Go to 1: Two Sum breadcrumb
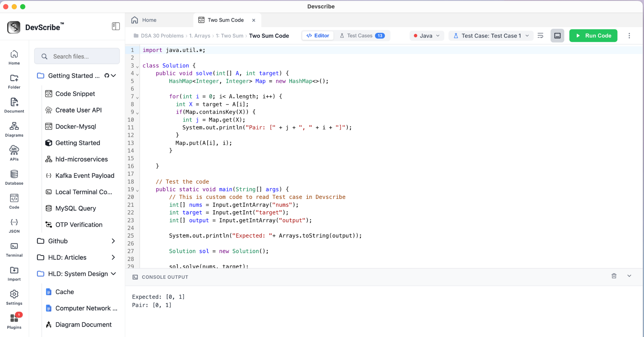Image resolution: width=644 pixels, height=337 pixels. 229,36
